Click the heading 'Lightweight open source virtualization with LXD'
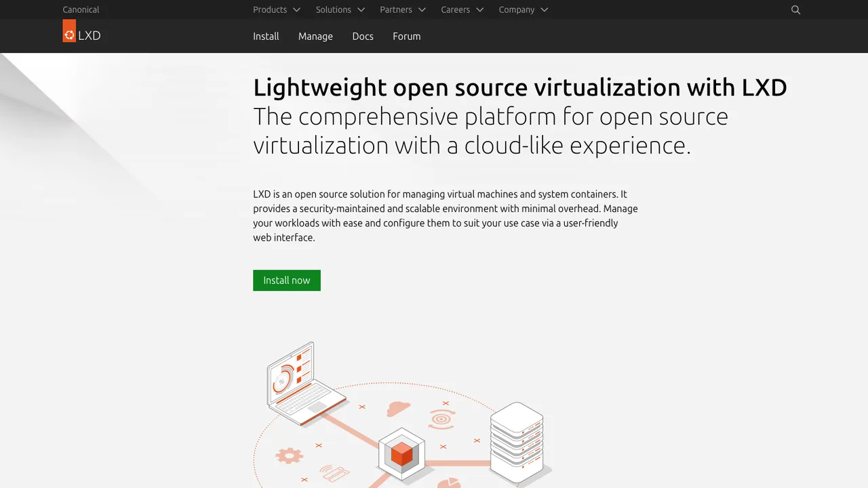The height and width of the screenshot is (488, 868). [520, 87]
